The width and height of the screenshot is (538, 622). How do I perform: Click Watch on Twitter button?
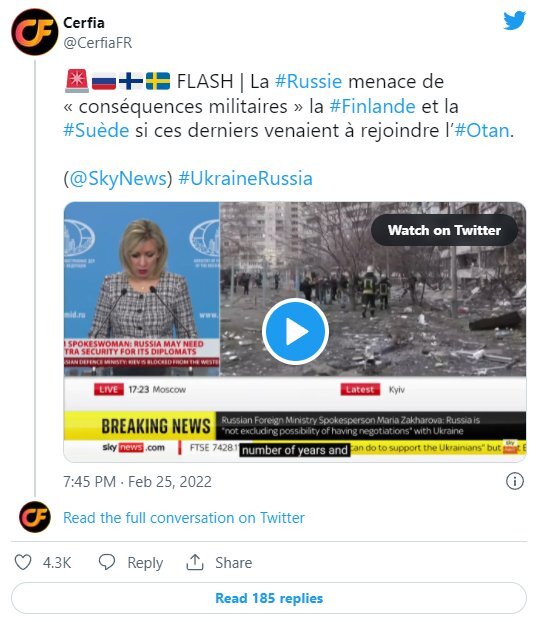pyautogui.click(x=444, y=230)
